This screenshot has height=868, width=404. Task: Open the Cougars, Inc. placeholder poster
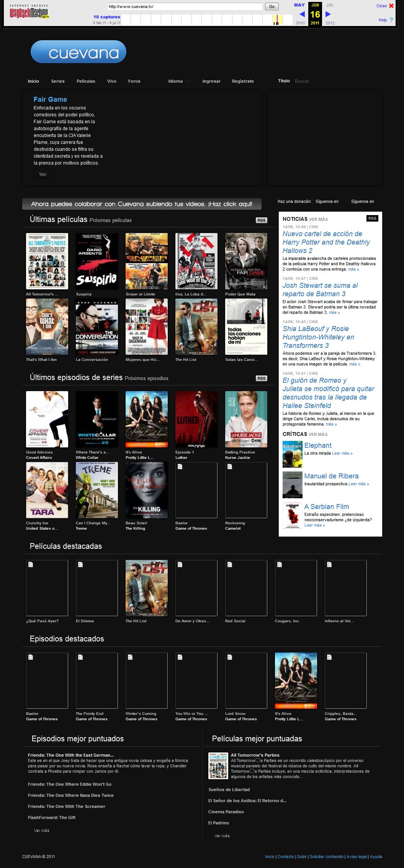pyautogui.click(x=296, y=588)
